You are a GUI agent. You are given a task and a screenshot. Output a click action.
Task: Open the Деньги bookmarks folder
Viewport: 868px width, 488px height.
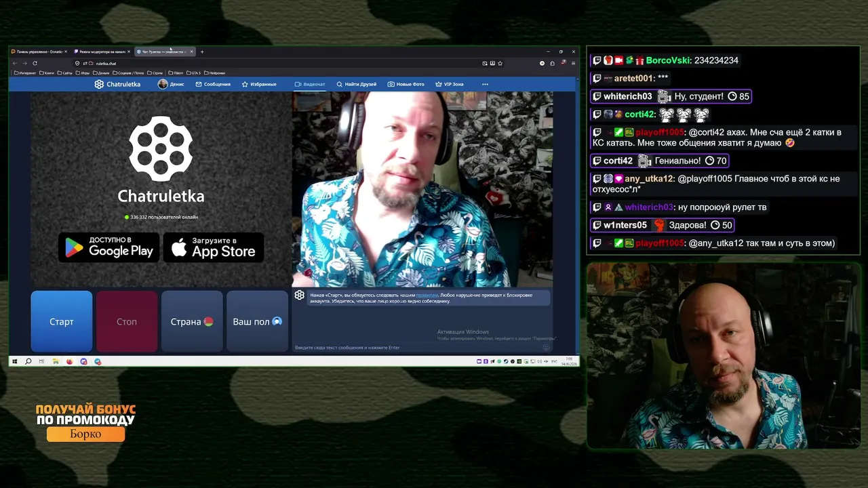click(101, 73)
